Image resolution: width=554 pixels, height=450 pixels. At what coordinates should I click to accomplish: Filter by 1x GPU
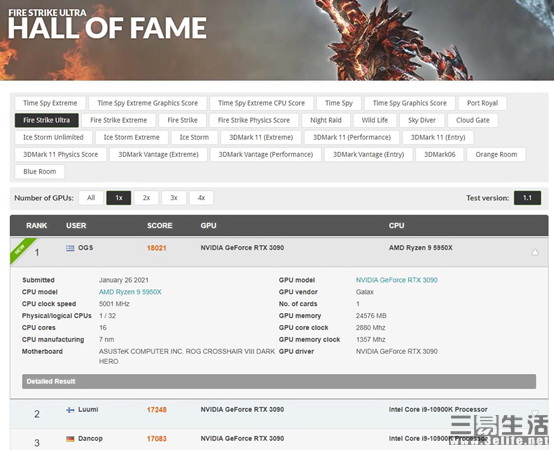pyautogui.click(x=119, y=198)
